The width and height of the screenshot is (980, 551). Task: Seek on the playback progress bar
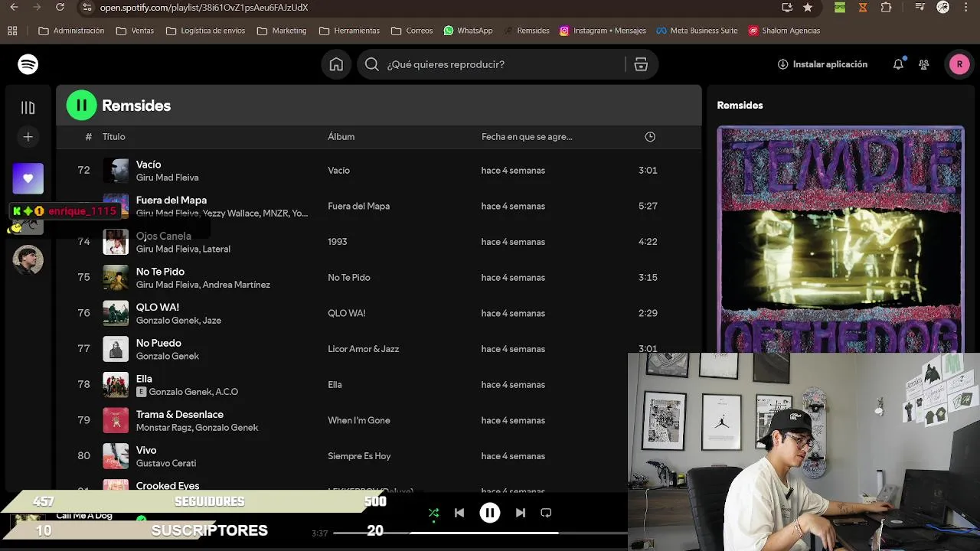[481, 533]
